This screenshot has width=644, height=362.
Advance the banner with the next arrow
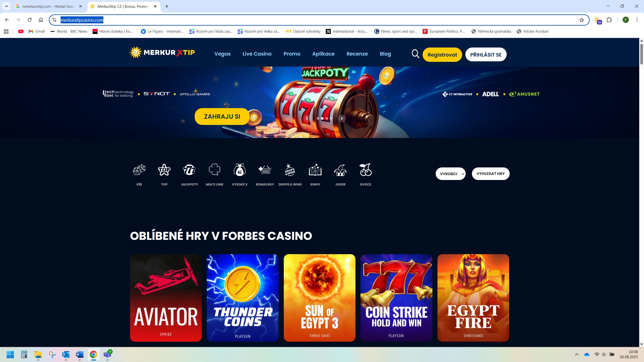[342, 118]
